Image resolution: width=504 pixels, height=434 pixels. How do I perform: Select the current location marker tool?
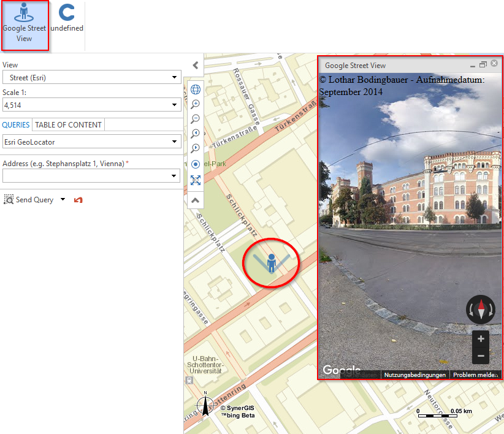195,164
